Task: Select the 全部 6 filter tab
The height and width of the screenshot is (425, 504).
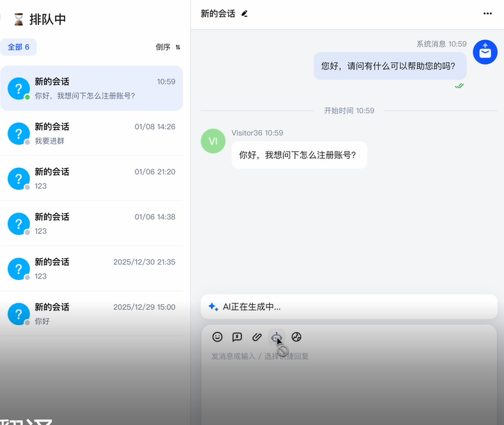Action: pos(19,47)
